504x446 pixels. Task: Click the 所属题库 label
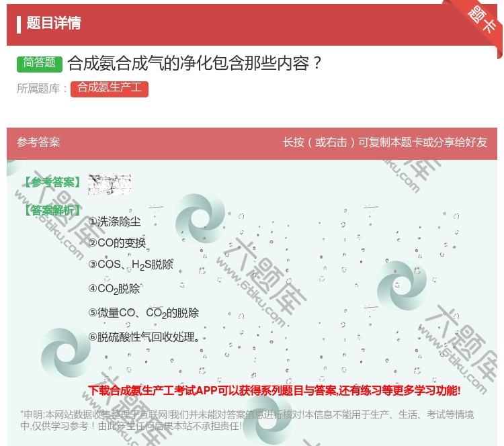(42, 89)
